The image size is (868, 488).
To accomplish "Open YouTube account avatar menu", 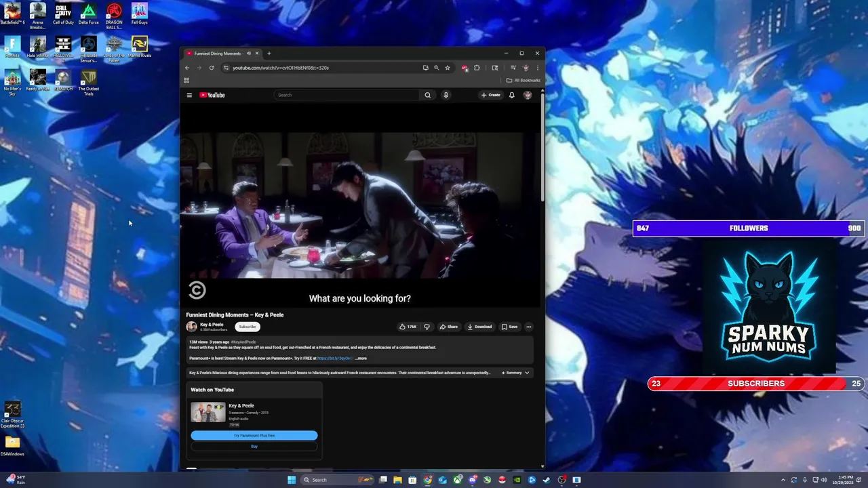I will point(528,95).
